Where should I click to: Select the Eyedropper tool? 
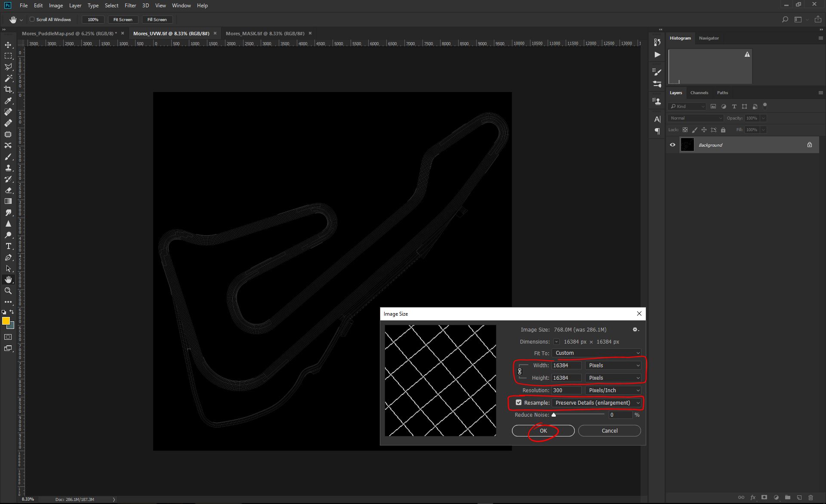click(x=8, y=101)
